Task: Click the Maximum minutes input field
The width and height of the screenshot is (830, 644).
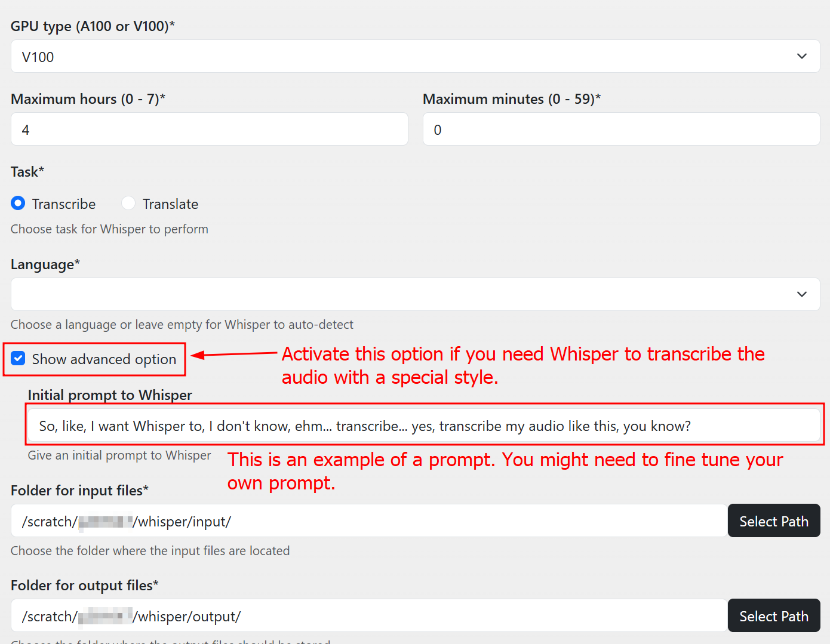Action: point(621,130)
